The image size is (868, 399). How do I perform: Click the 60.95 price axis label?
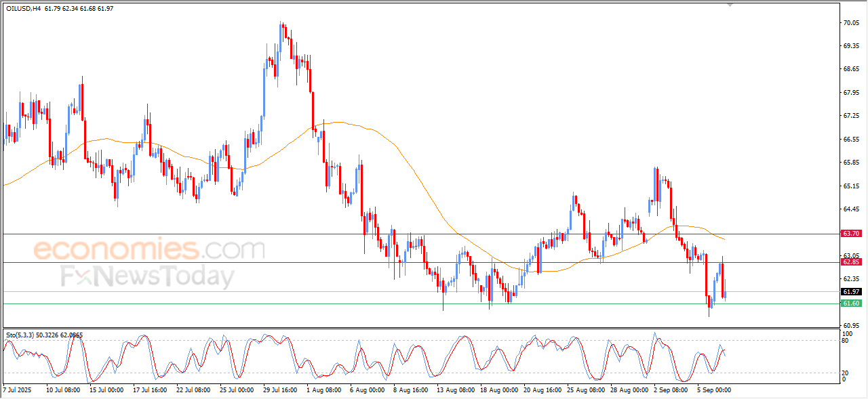pos(852,326)
